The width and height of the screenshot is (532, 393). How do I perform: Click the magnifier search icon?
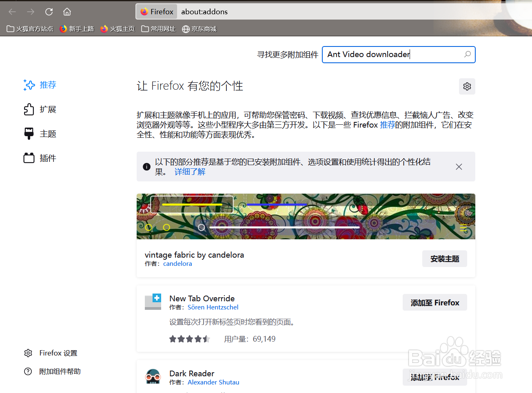pyautogui.click(x=468, y=54)
